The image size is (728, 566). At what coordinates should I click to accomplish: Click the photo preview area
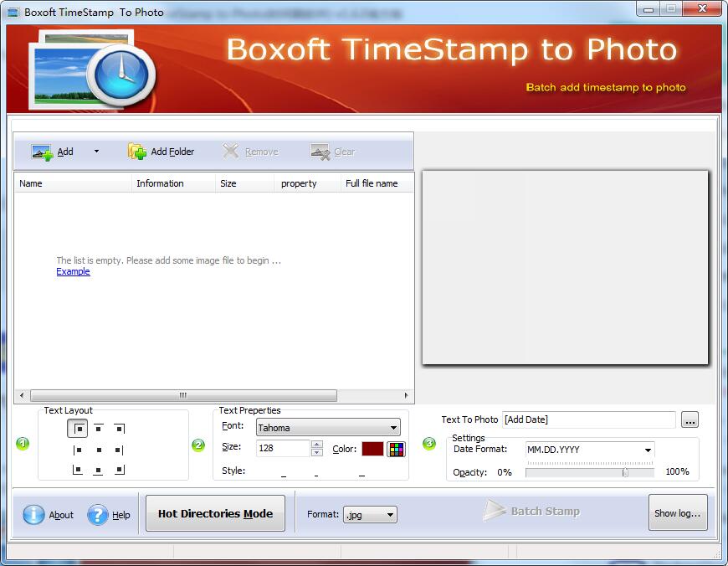click(x=565, y=268)
